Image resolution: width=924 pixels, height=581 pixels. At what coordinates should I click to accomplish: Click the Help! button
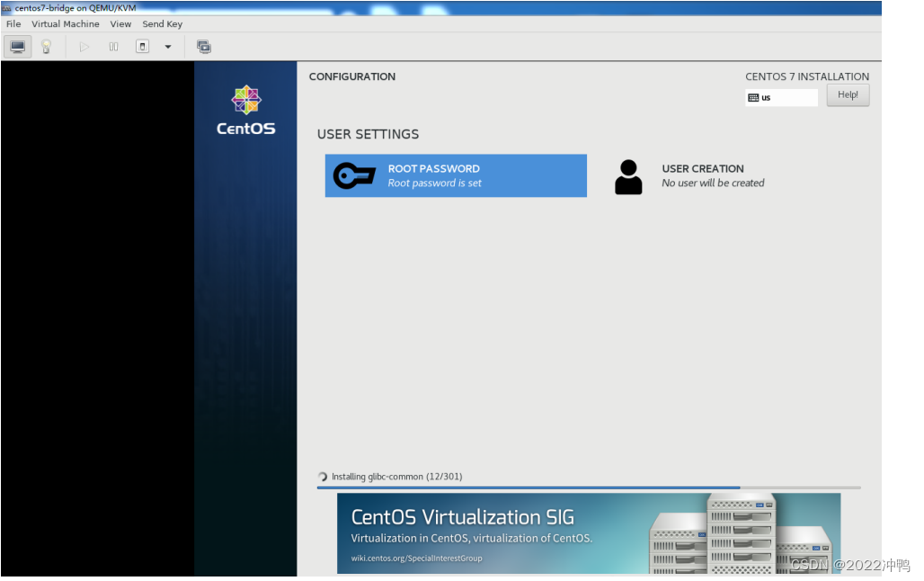click(848, 95)
